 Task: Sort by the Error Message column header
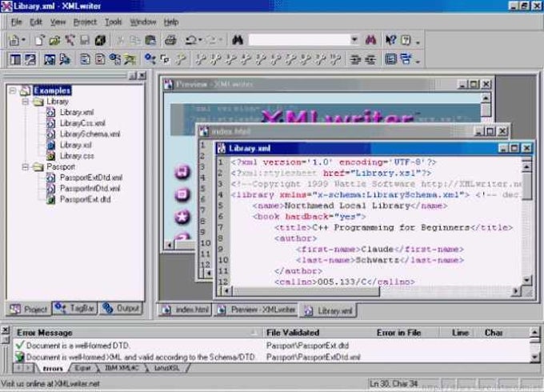pos(138,333)
